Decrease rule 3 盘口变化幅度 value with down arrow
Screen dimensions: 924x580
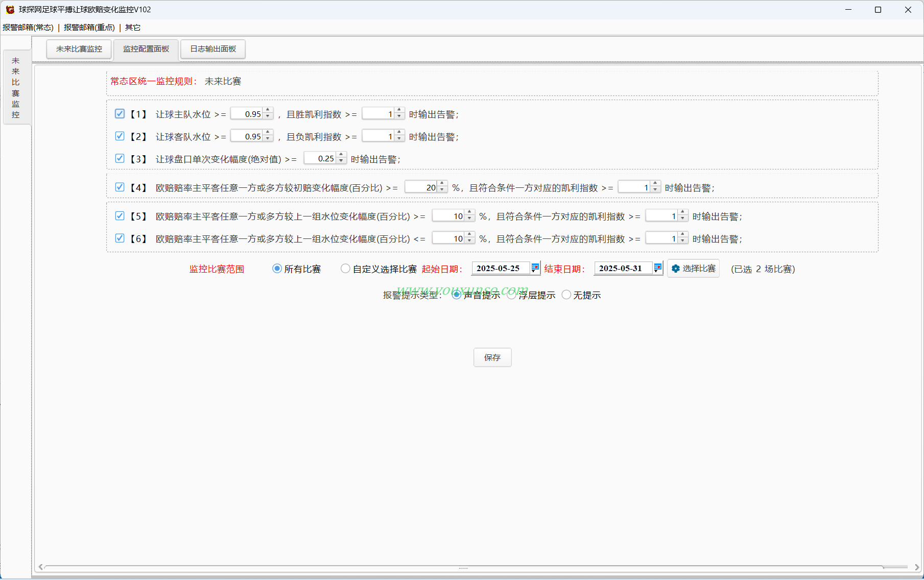coord(341,161)
